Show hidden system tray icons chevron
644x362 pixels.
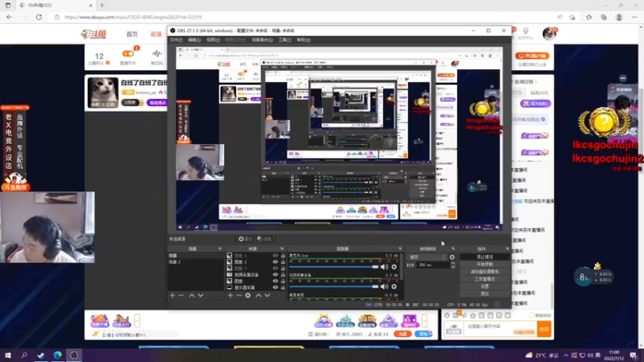click(x=566, y=356)
